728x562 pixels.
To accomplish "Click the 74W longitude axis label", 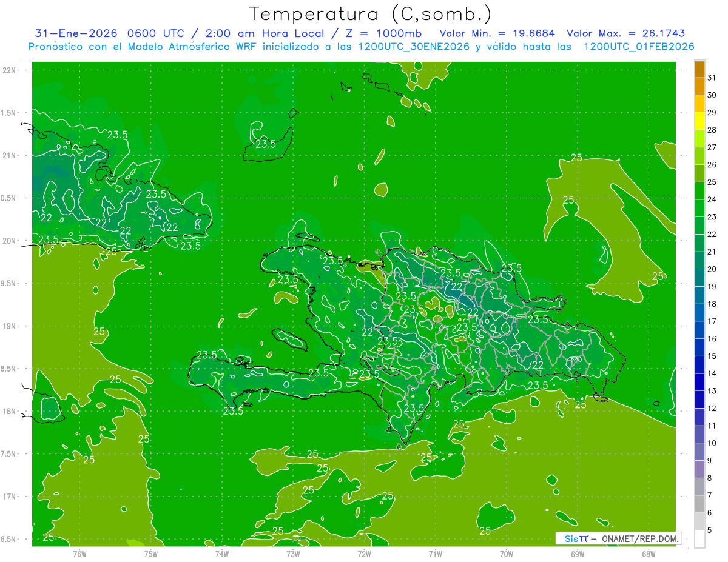I will [x=222, y=554].
